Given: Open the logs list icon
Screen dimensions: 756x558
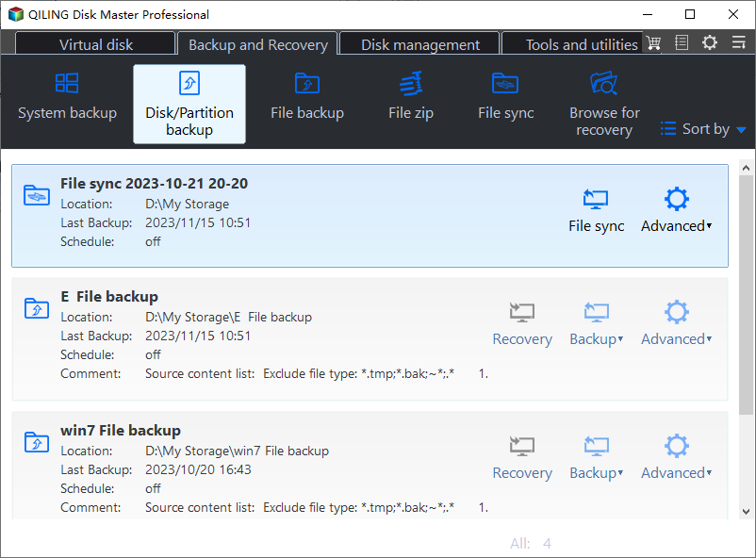Looking at the screenshot, I should pyautogui.click(x=682, y=43).
